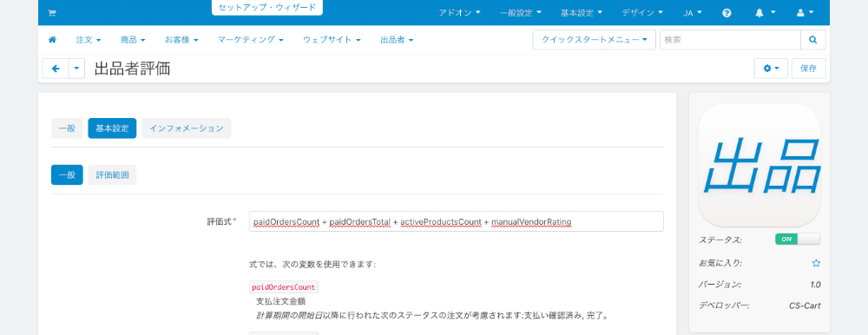
Task: Go back with the left arrow button
Action: click(x=56, y=69)
